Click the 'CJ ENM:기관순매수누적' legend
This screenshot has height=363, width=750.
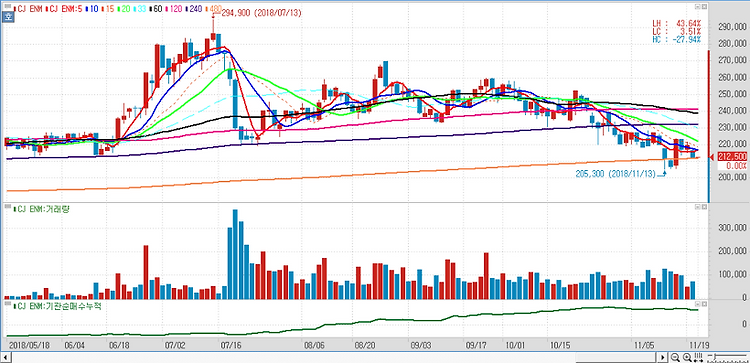(58, 306)
